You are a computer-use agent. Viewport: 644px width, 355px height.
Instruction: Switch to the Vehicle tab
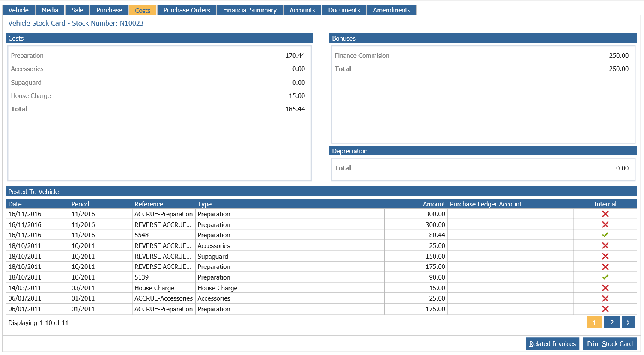click(18, 10)
